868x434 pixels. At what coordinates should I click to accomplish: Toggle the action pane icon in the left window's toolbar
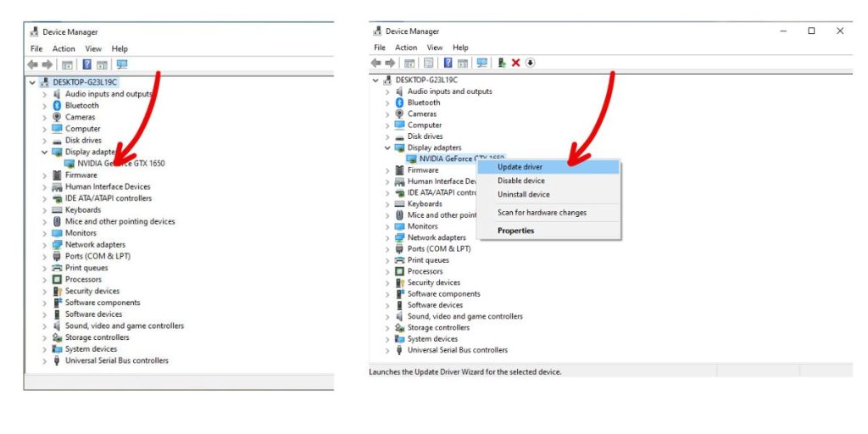(102, 64)
